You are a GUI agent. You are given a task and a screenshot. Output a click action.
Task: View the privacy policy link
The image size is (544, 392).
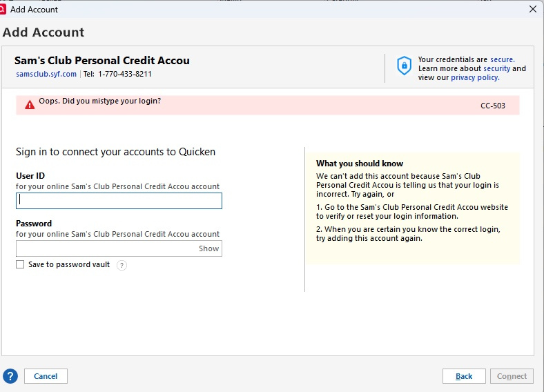pos(475,77)
